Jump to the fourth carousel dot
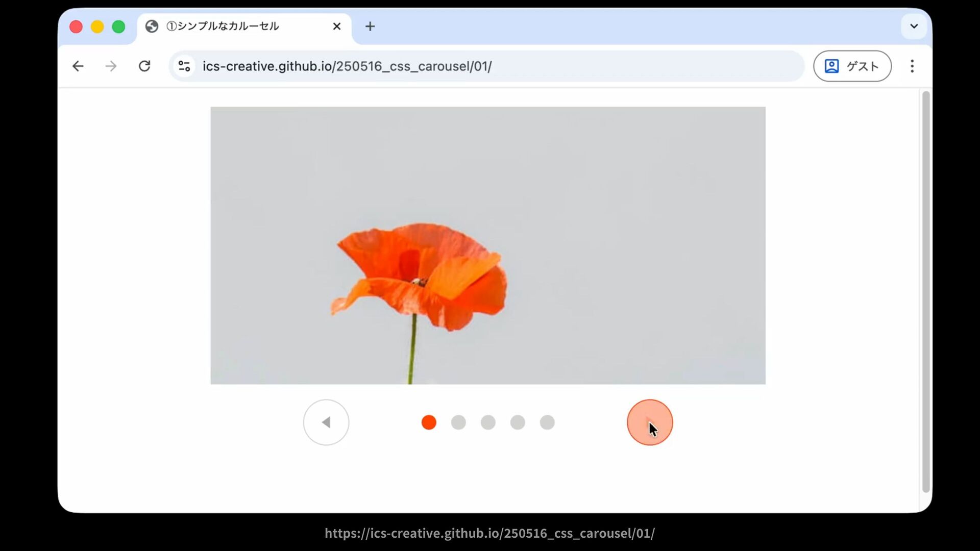This screenshot has height=551, width=980. tap(518, 422)
